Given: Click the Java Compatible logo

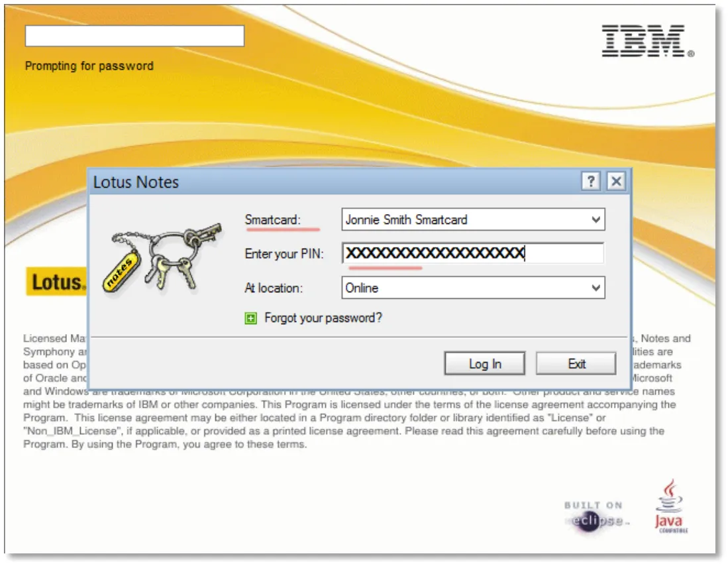Looking at the screenshot, I should (x=670, y=506).
